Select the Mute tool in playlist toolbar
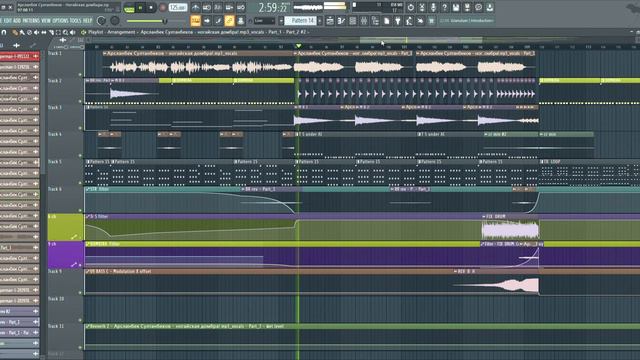 [37, 32]
